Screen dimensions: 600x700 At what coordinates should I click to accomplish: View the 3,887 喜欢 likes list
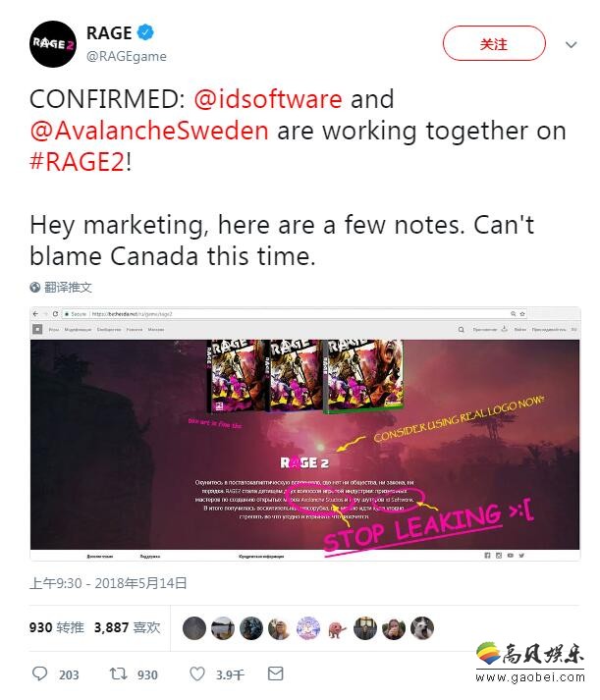tap(128, 627)
